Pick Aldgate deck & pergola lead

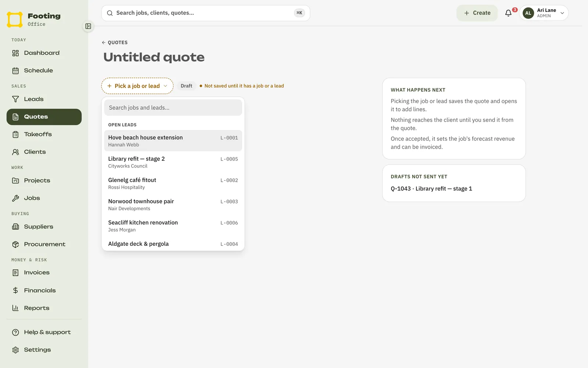173,244
